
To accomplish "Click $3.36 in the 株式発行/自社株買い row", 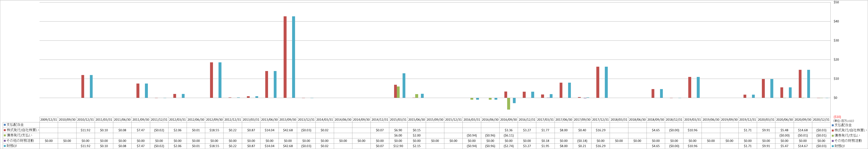I will 509,130.
